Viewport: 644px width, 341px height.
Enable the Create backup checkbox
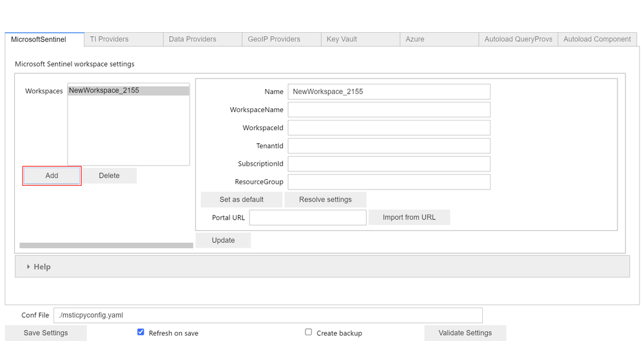[x=308, y=332]
